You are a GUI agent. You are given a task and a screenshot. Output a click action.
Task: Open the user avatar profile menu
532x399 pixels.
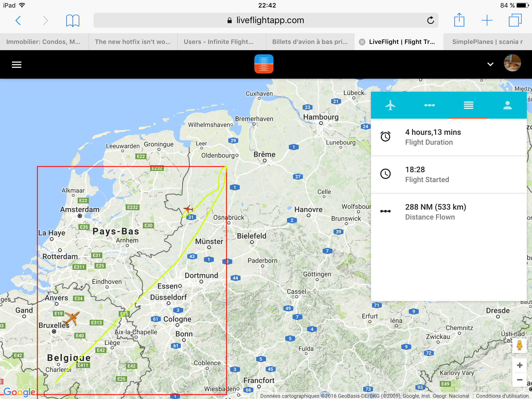point(512,63)
